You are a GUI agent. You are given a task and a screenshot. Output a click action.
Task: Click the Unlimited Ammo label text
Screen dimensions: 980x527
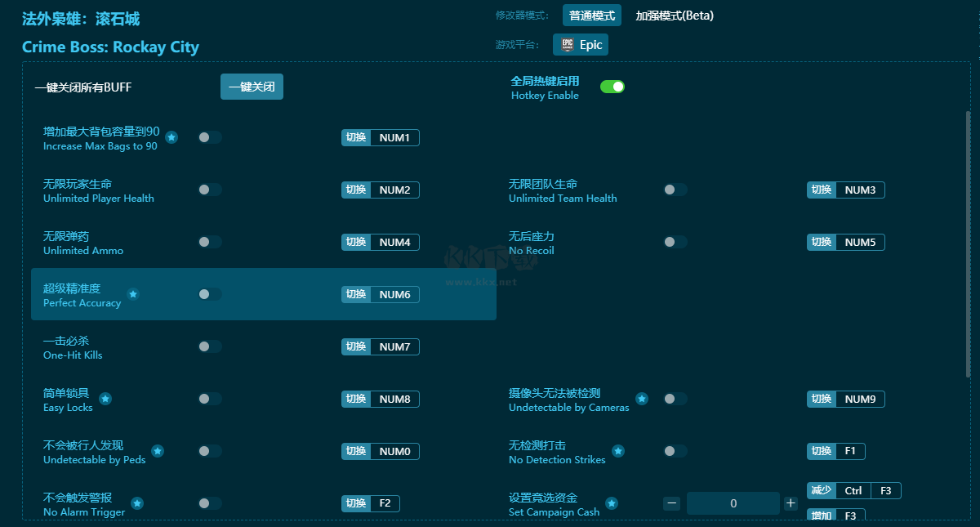pyautogui.click(x=83, y=251)
